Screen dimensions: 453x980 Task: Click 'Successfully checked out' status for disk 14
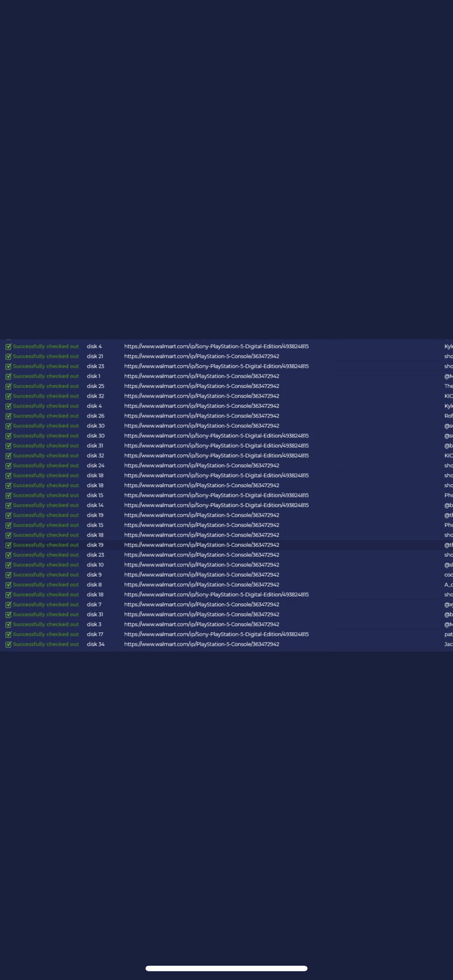click(46, 505)
